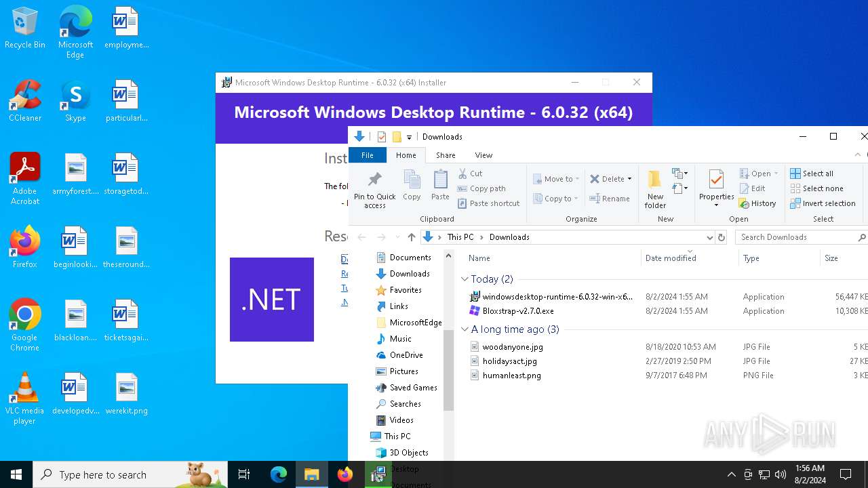
Task: Switch to the Home ribbon tab
Action: (x=406, y=155)
